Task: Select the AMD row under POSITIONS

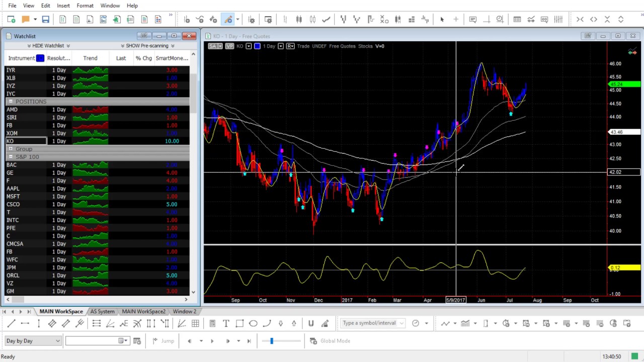Action: coord(98,110)
